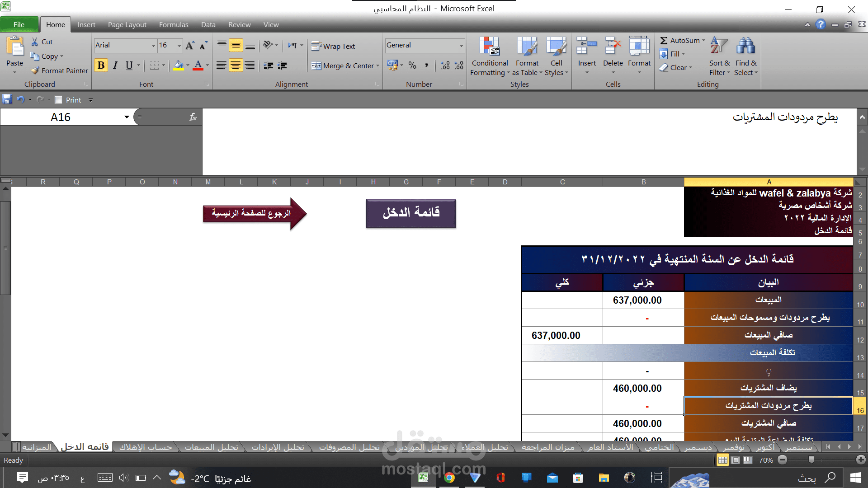
Task: Toggle Wrap Text option
Action: coord(333,46)
